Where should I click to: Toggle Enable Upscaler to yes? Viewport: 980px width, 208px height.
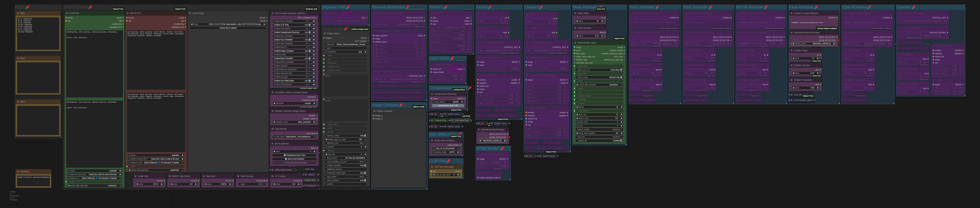click(309, 77)
